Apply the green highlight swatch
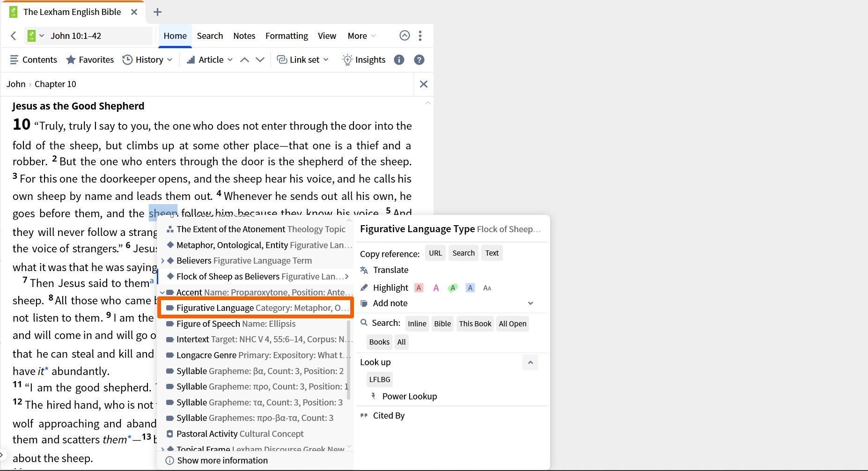This screenshot has width=868, height=471. click(453, 287)
